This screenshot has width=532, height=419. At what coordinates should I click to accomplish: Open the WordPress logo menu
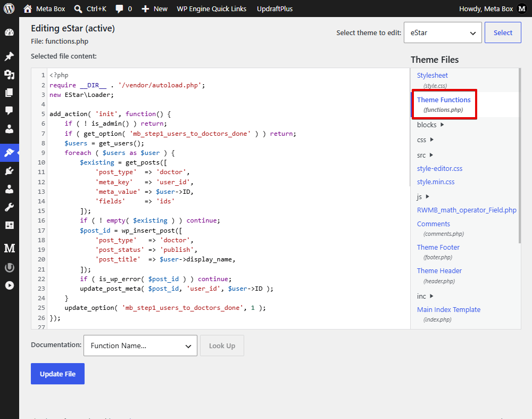pos(9,9)
